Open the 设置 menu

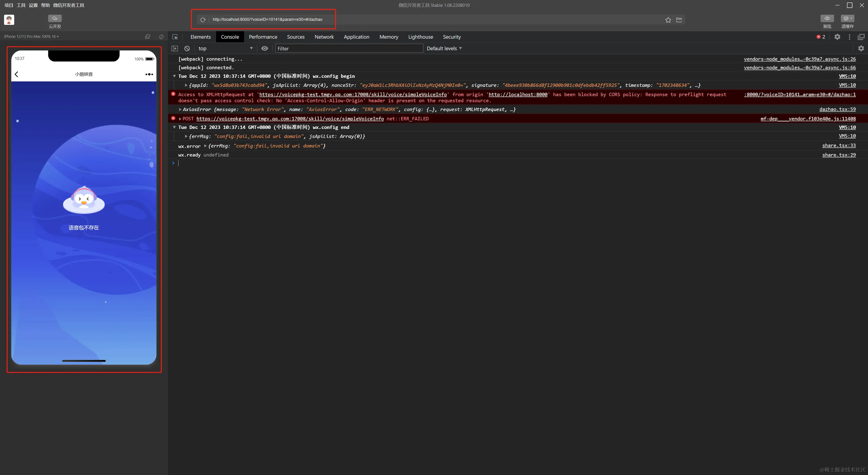point(33,5)
